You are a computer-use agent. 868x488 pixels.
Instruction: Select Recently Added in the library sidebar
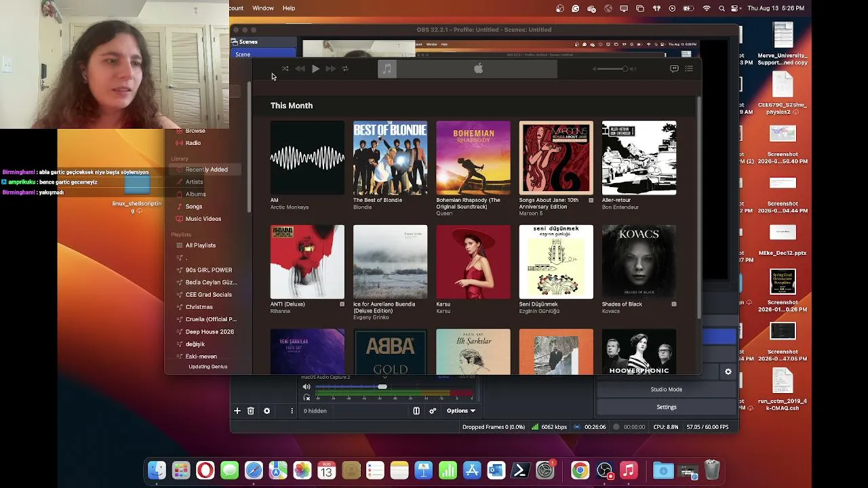[206, 169]
